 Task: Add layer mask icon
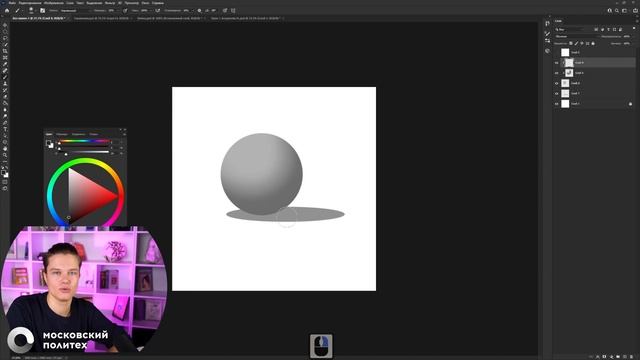[x=604, y=357]
